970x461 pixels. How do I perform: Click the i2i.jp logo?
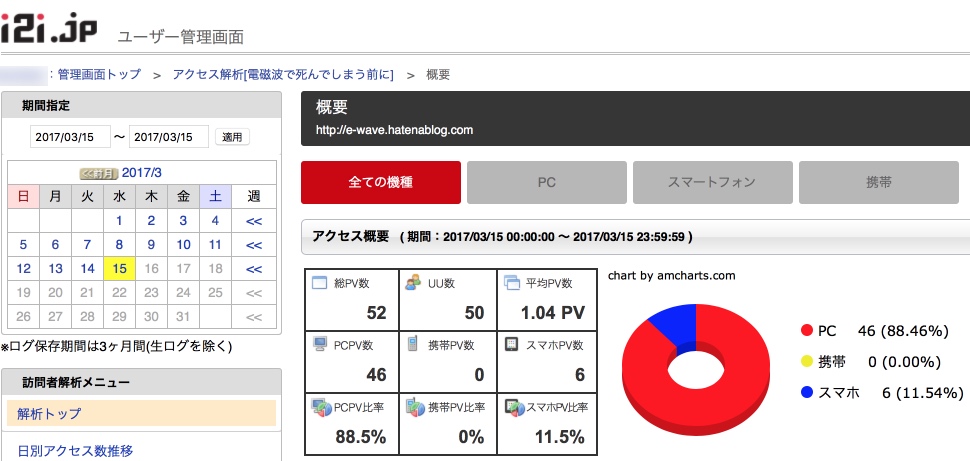pyautogui.click(x=49, y=28)
